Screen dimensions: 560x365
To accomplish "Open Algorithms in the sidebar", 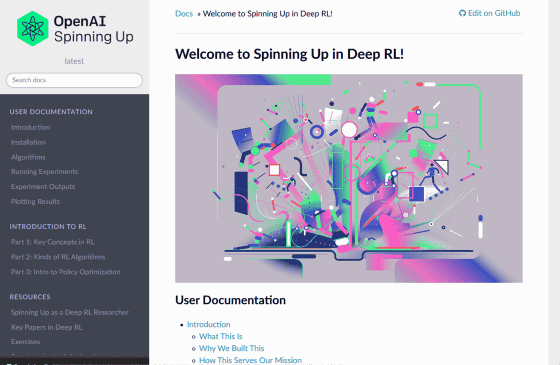I will [28, 157].
